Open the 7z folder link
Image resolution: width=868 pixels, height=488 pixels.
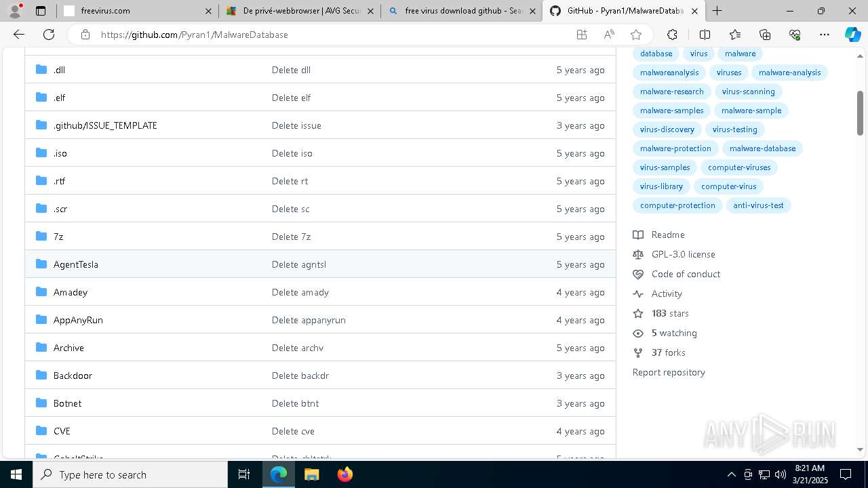point(58,237)
